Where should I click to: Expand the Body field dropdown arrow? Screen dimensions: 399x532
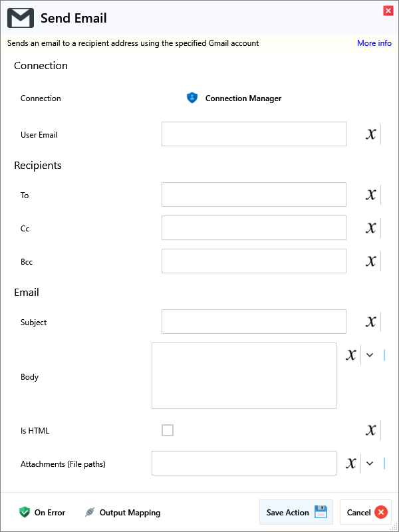pos(370,355)
